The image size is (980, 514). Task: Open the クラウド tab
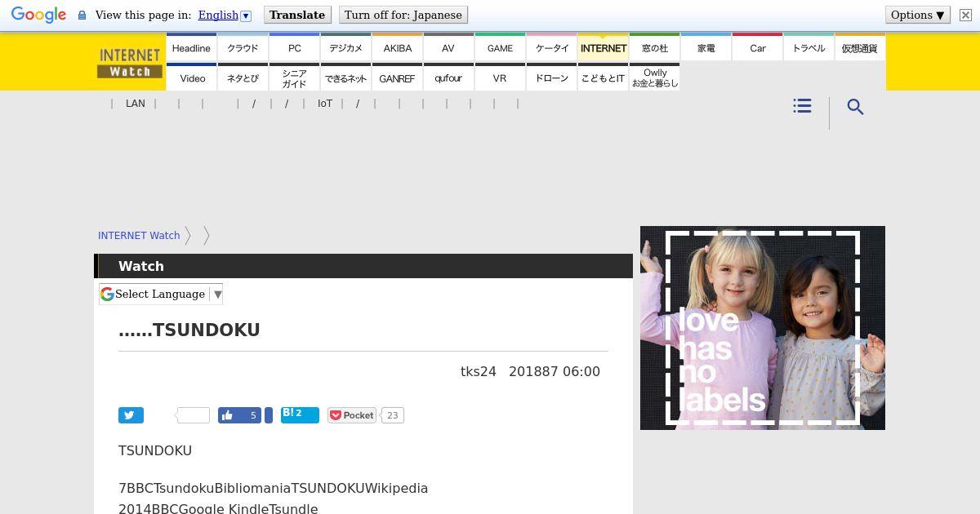click(x=243, y=47)
